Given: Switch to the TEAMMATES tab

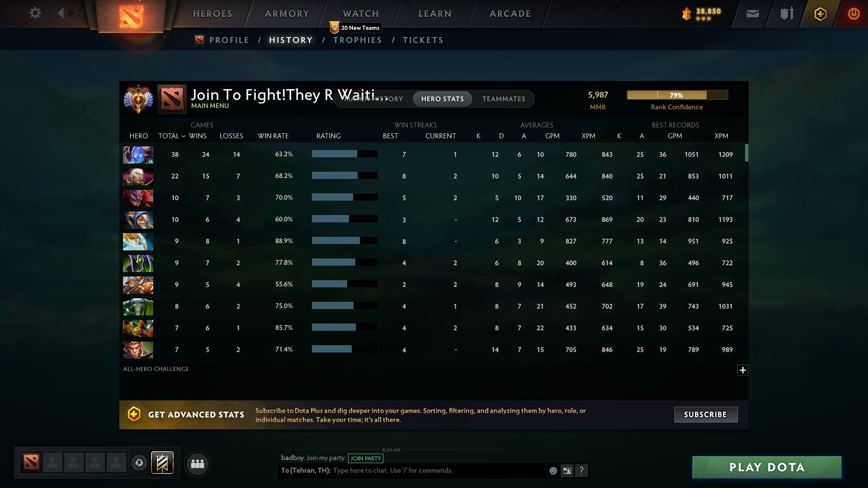Looking at the screenshot, I should (504, 99).
